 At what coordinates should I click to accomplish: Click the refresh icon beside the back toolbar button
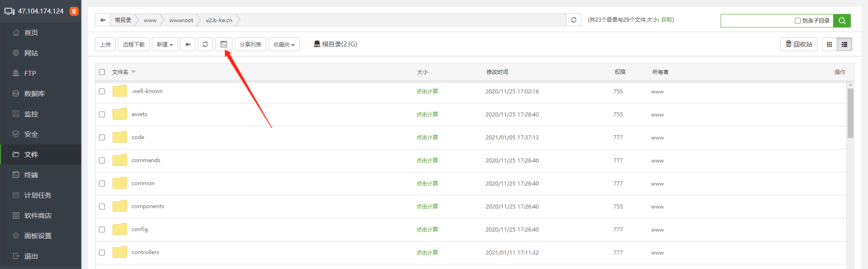pos(205,44)
